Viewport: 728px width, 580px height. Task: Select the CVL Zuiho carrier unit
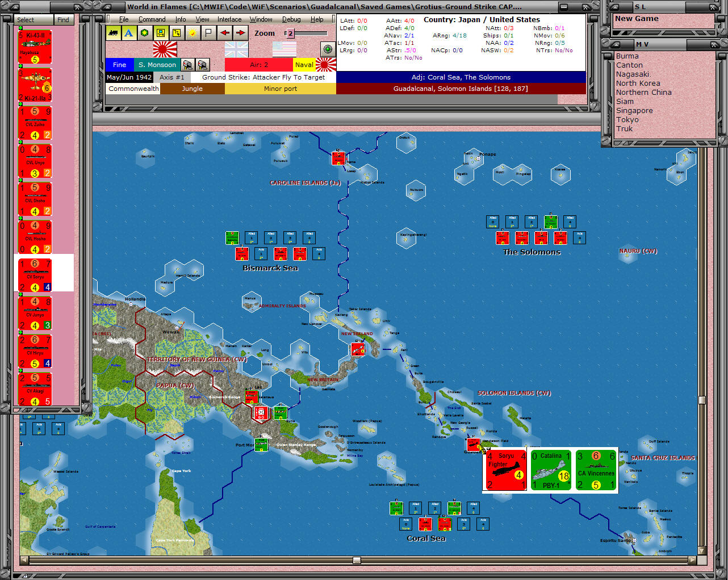pyautogui.click(x=35, y=123)
